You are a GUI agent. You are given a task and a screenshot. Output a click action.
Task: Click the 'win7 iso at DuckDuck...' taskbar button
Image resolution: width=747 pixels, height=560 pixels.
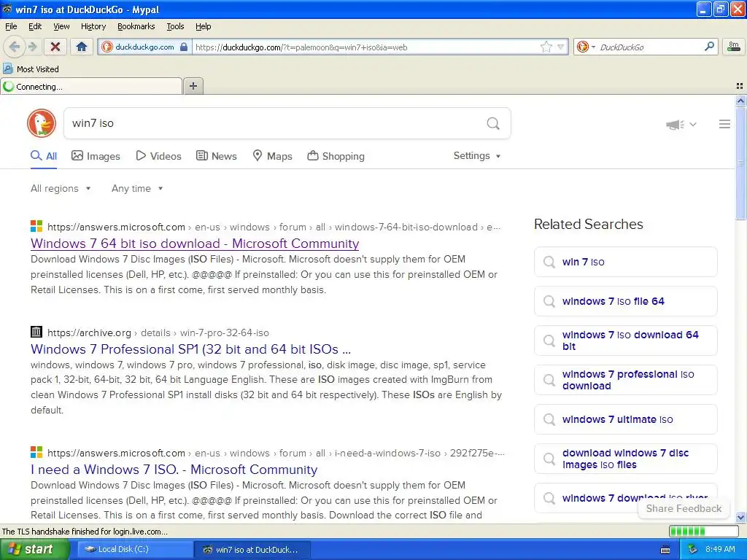coord(252,550)
